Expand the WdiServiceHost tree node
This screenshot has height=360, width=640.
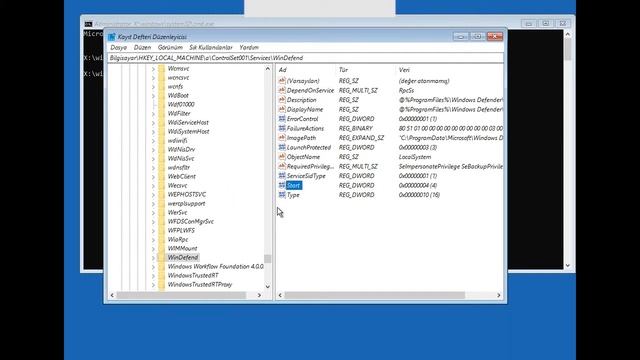pyautogui.click(x=153, y=122)
